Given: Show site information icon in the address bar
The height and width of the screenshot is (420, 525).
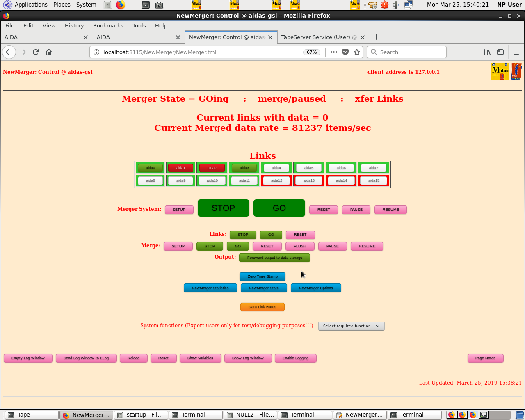Looking at the screenshot, I should (x=96, y=52).
